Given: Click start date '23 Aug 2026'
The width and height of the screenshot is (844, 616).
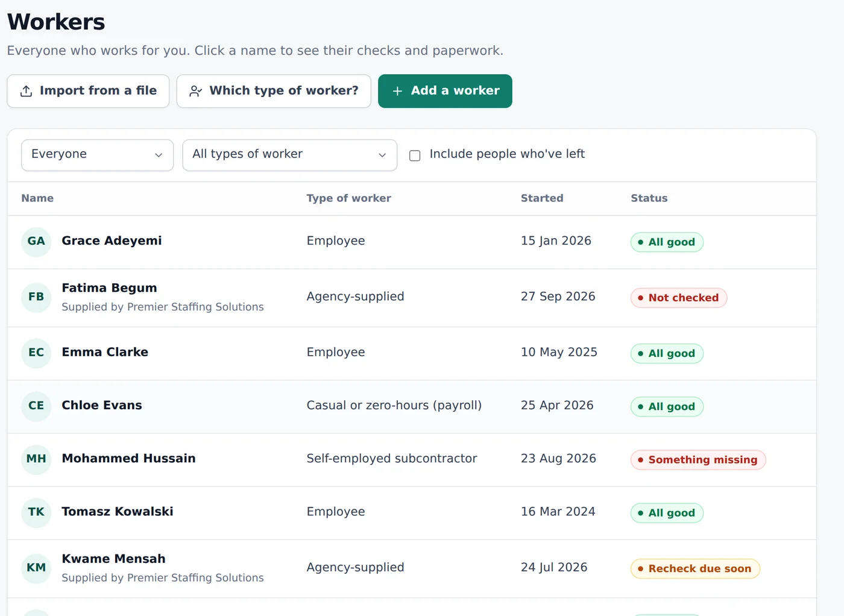Looking at the screenshot, I should 558,459.
